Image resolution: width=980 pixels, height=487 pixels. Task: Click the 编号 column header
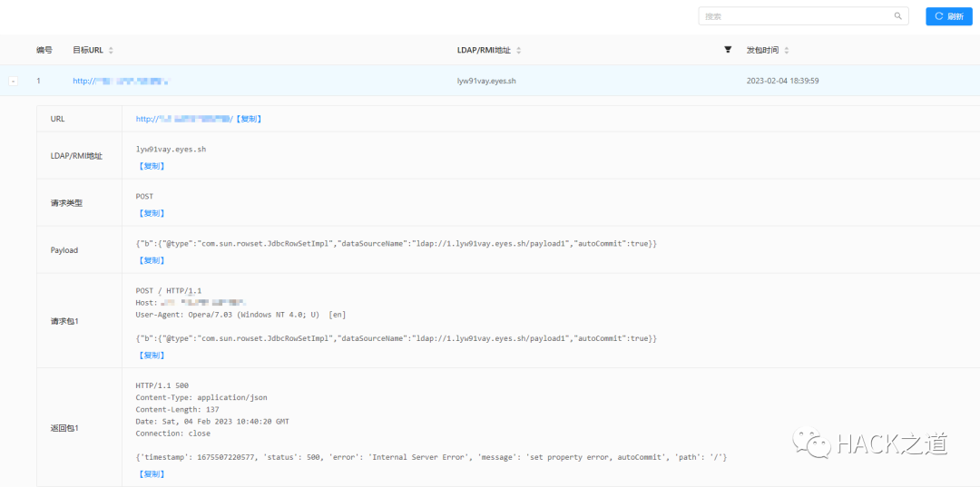pos(44,50)
